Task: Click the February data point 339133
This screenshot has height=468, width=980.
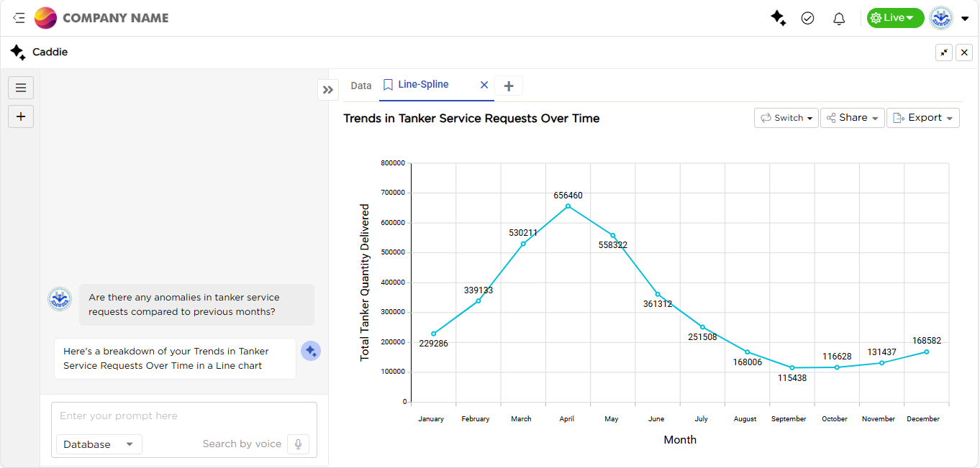Action: tap(478, 300)
